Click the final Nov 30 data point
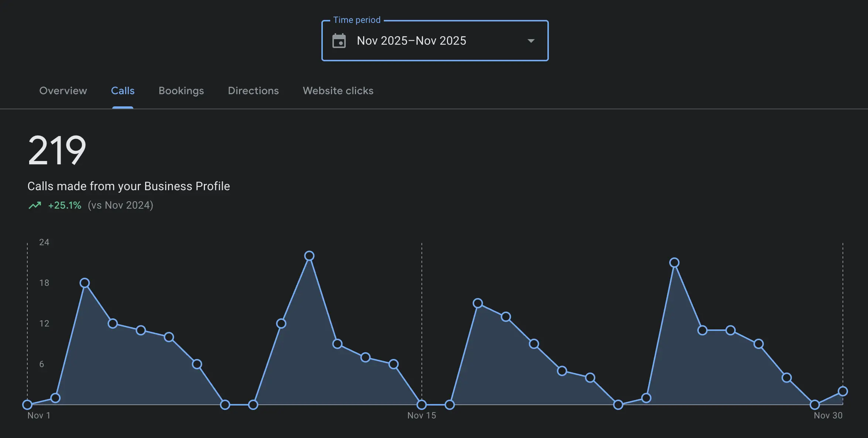The image size is (868, 438). click(843, 391)
